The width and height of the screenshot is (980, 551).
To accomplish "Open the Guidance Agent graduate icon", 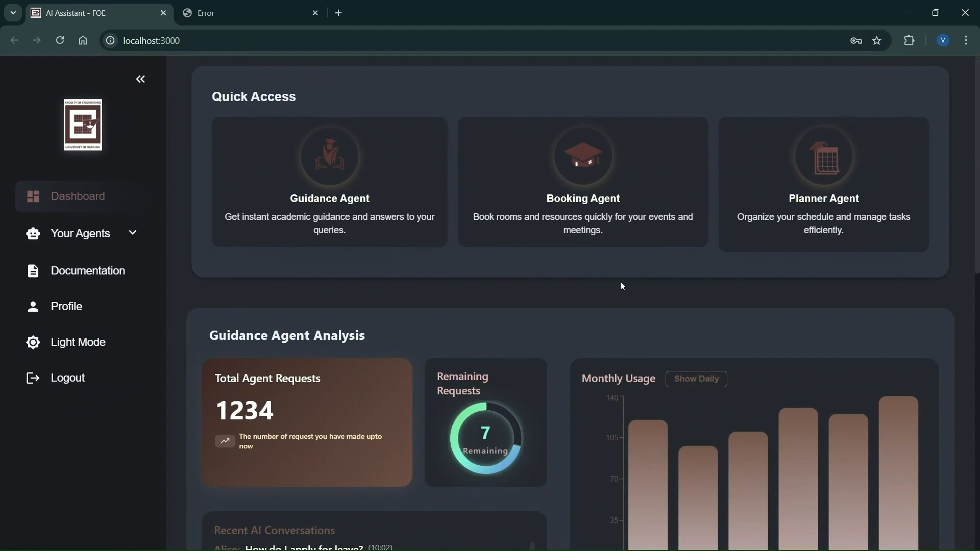I will [330, 157].
